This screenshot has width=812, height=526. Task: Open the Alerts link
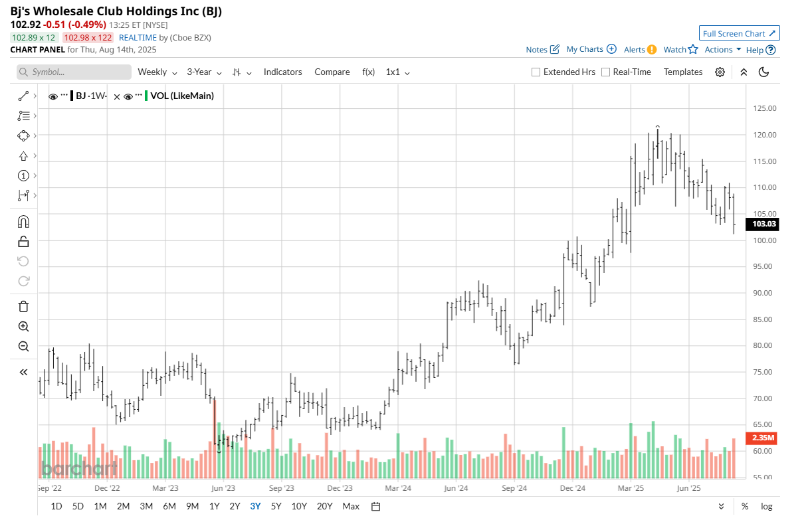pyautogui.click(x=635, y=50)
